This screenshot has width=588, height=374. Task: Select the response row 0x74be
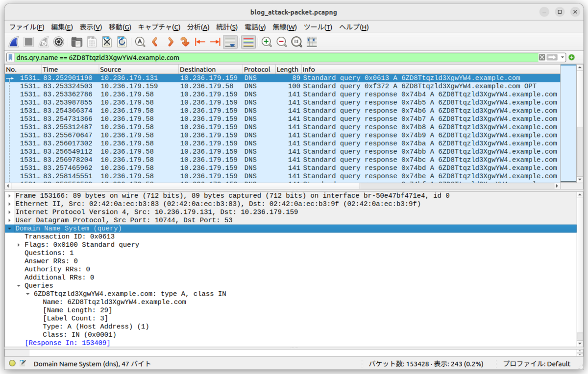tap(282, 176)
